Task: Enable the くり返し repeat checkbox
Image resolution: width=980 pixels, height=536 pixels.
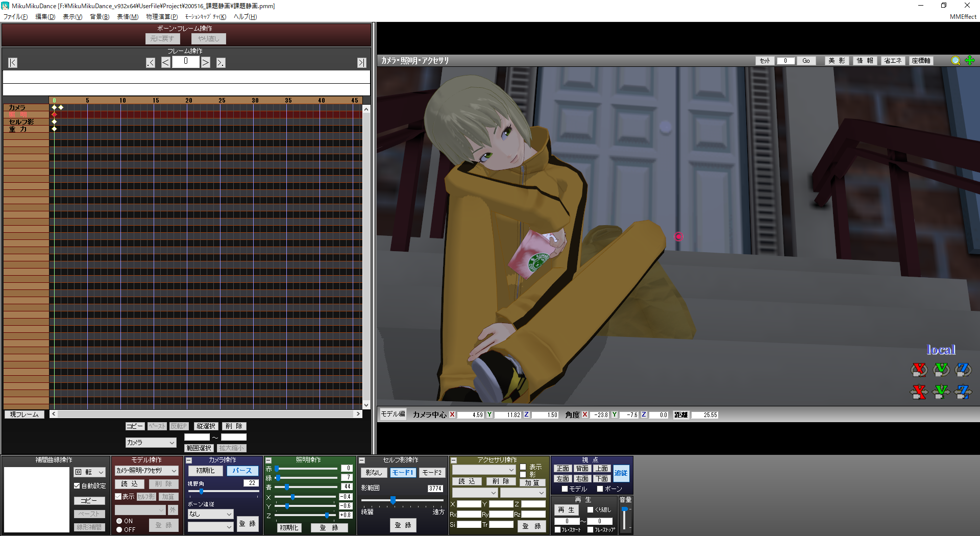Action: pyautogui.click(x=591, y=509)
